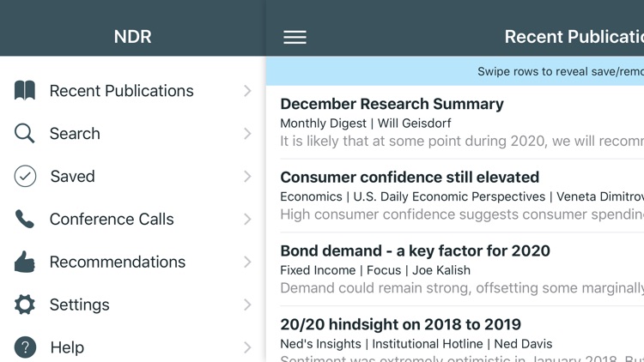The width and height of the screenshot is (644, 362).
Task: Open the Help menu label
Action: (67, 347)
